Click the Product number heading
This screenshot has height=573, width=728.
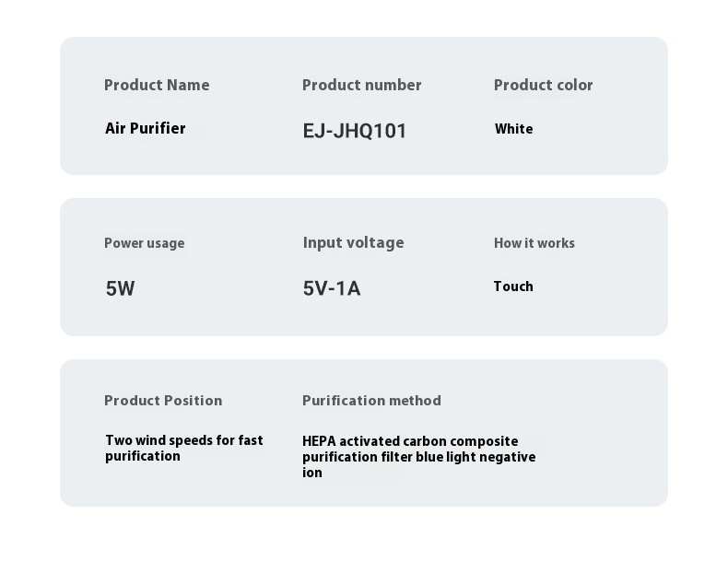click(361, 86)
